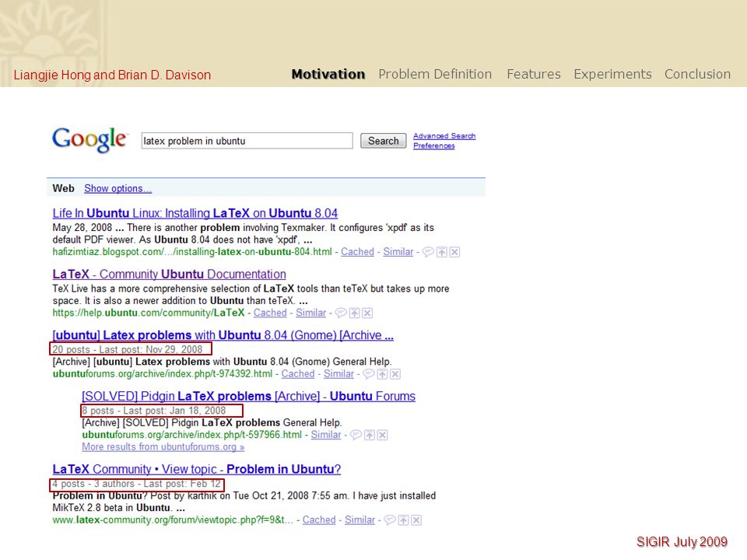Go to Problem Definition slide section

coord(435,75)
